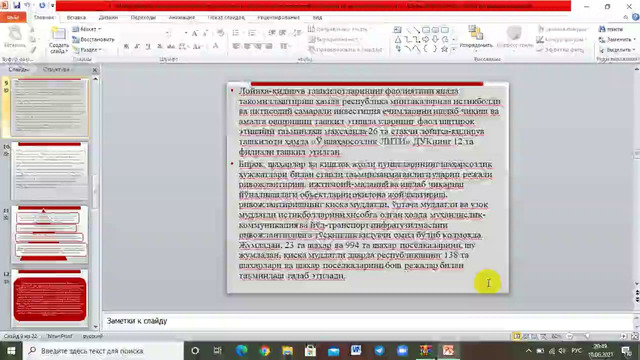The height and width of the screenshot is (360, 640).
Task: Redo the last action in title bar
Action: click(42, 5)
